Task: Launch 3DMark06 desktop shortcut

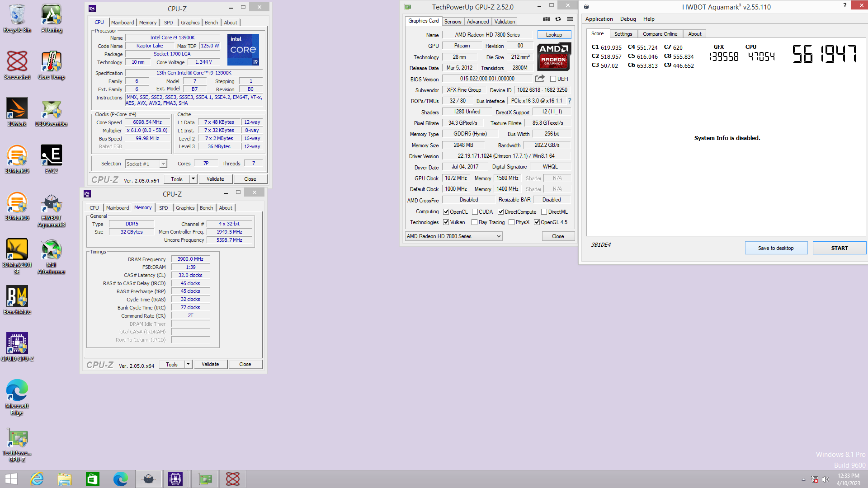Action: (x=17, y=206)
